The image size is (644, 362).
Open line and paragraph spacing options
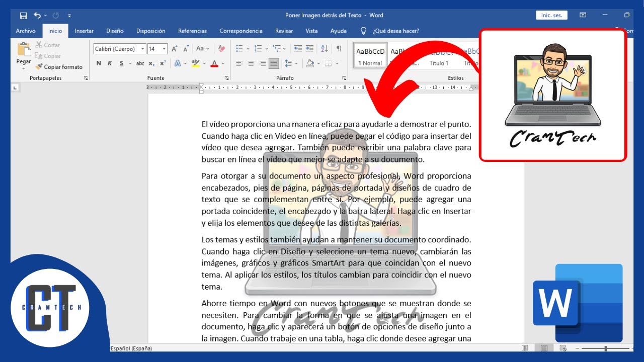[x=288, y=63]
